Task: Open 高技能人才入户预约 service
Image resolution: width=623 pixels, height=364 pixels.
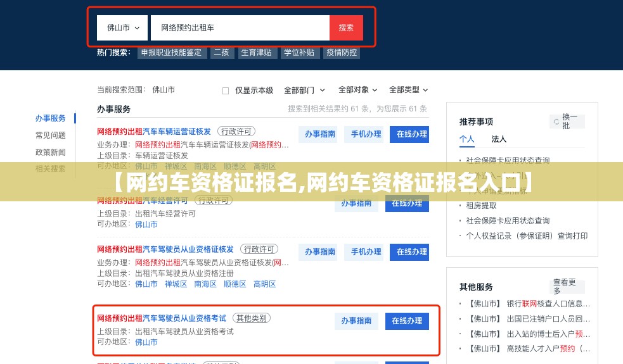Action: (x=529, y=349)
